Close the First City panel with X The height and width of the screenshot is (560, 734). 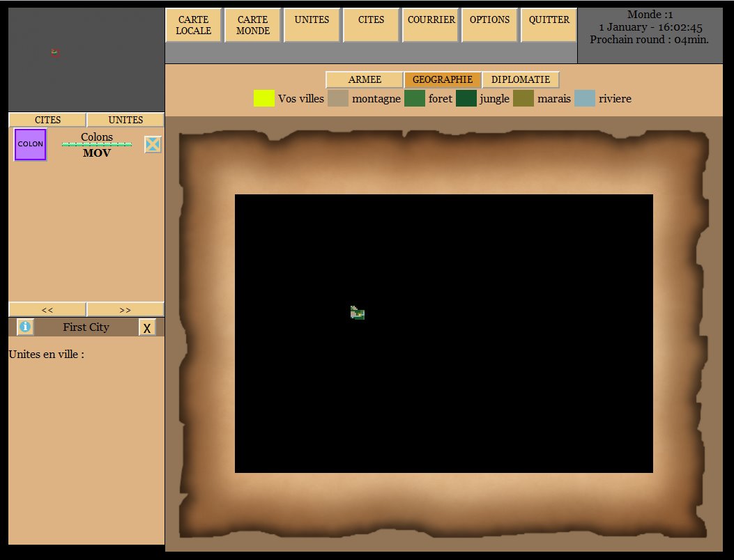point(147,327)
